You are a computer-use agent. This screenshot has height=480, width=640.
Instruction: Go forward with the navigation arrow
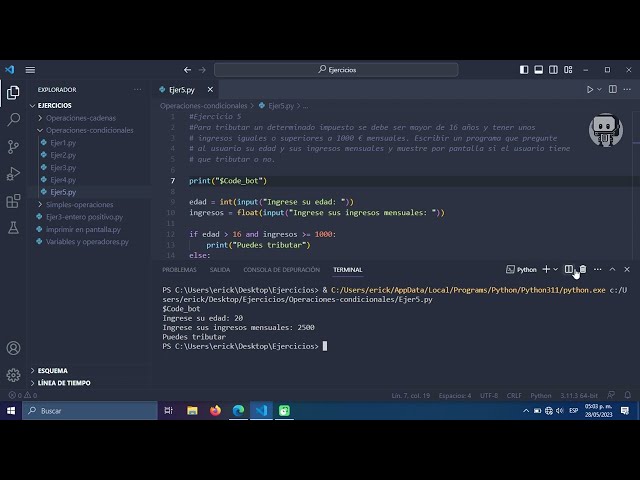(202, 70)
